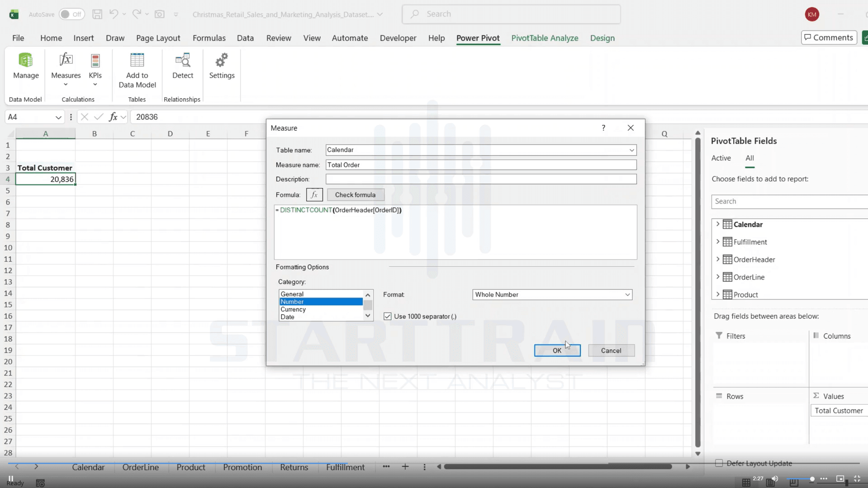This screenshot has height=488, width=868.
Task: Click the macro recording status bar icon
Action: (40, 483)
